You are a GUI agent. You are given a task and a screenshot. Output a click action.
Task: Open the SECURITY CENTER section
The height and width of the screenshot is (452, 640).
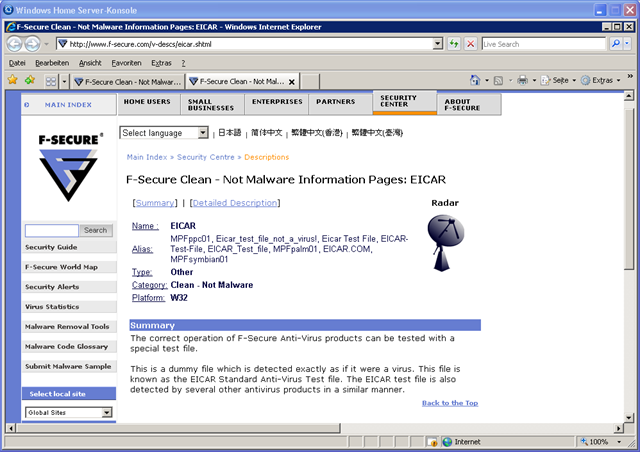pyautogui.click(x=404, y=102)
